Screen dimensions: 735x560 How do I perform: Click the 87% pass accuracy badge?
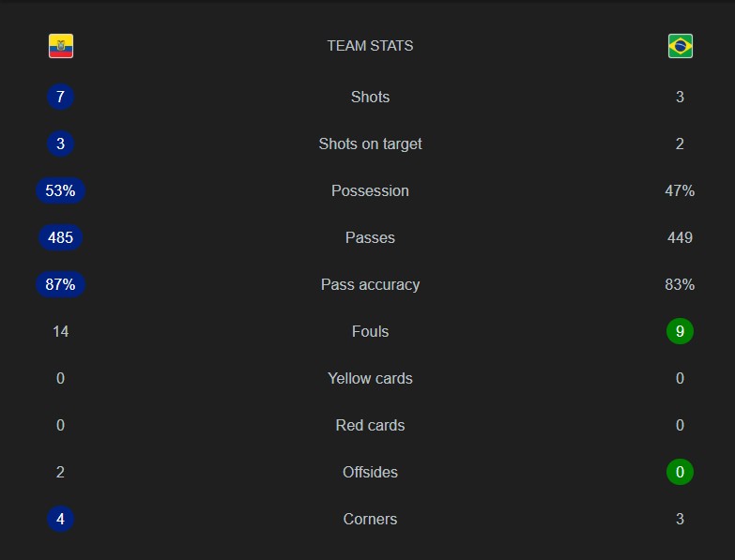[60, 284]
